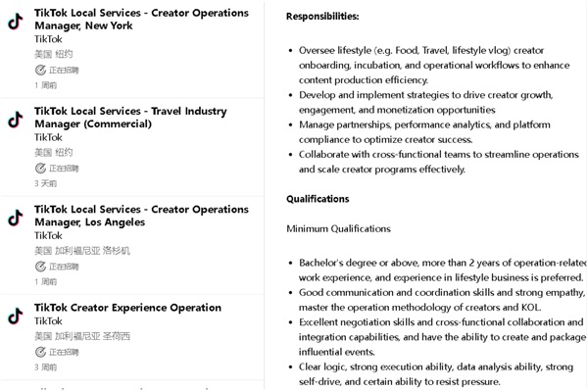
Task: Open TikTok Creator Experience Operation listing
Action: [127, 308]
